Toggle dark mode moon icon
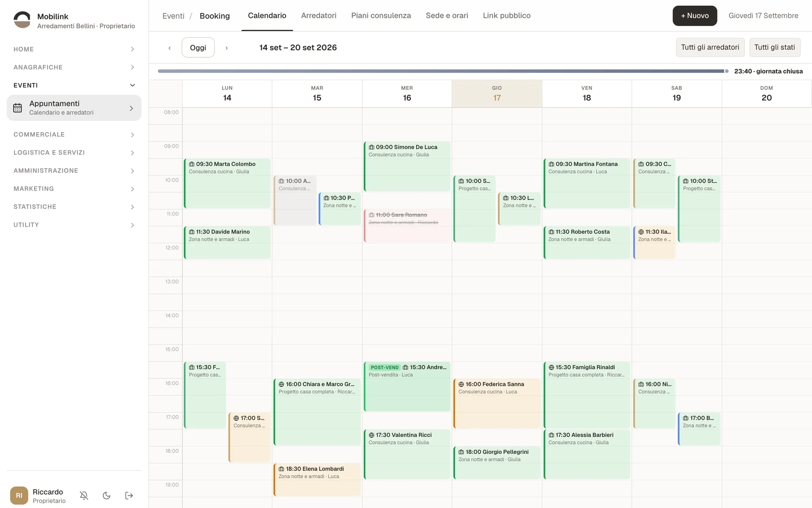 click(x=107, y=495)
